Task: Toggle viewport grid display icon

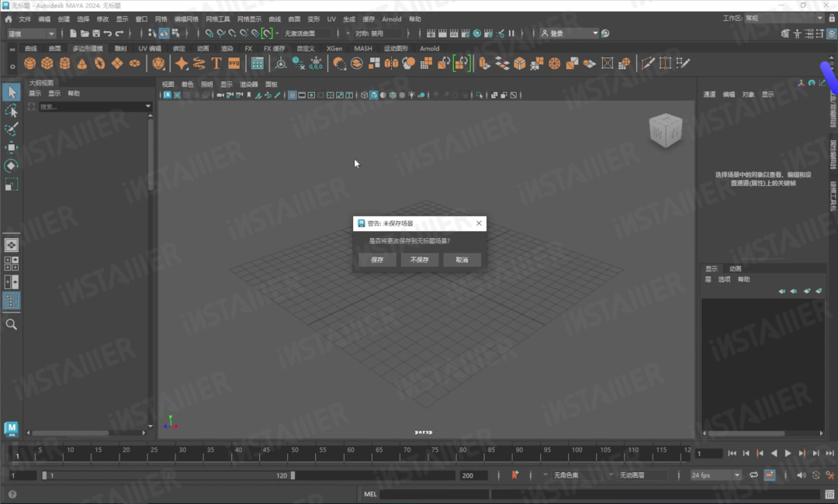Action: click(293, 95)
